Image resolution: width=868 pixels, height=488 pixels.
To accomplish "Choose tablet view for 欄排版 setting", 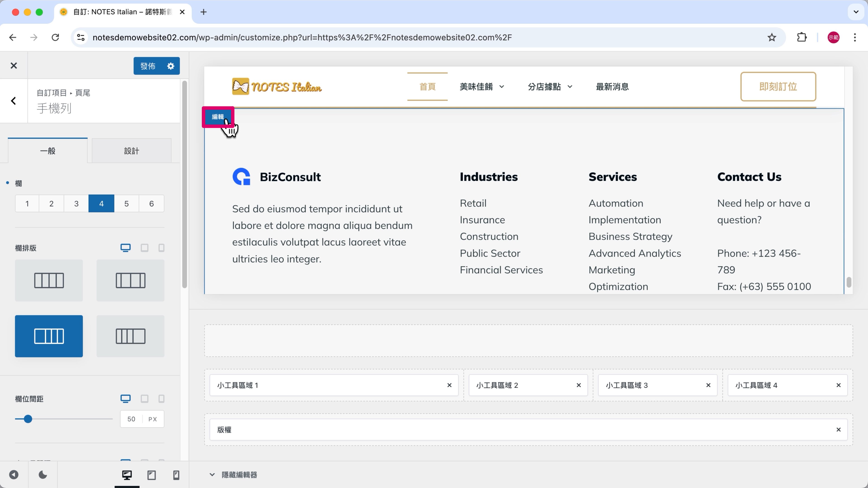I will pos(144,248).
